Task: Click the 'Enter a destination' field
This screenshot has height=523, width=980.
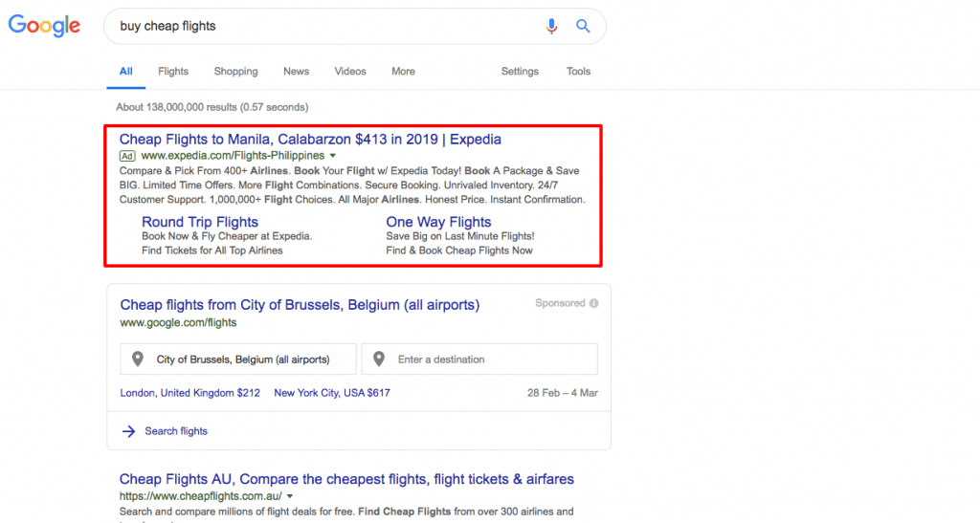Action: point(479,359)
